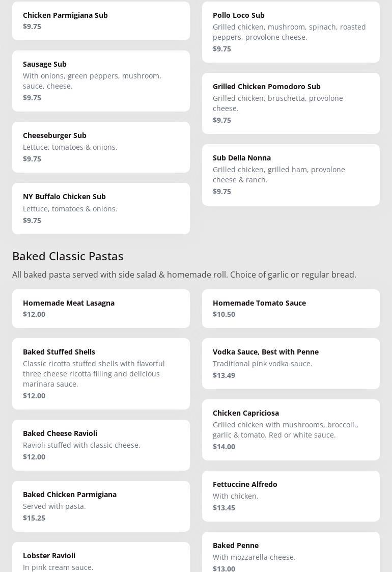392x572 pixels.
Task: Pick the Baked Chicken Parmigiana pasta
Action: pyautogui.click(x=101, y=506)
